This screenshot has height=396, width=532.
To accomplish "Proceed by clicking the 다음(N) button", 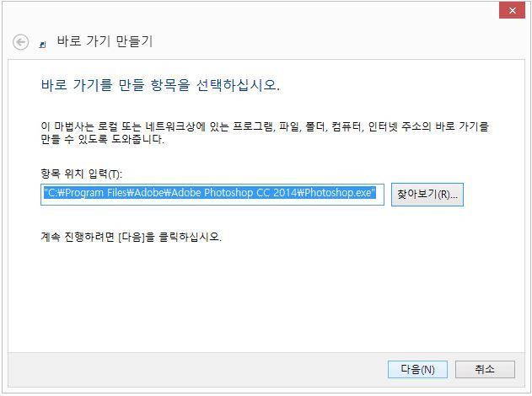I will [417, 369].
